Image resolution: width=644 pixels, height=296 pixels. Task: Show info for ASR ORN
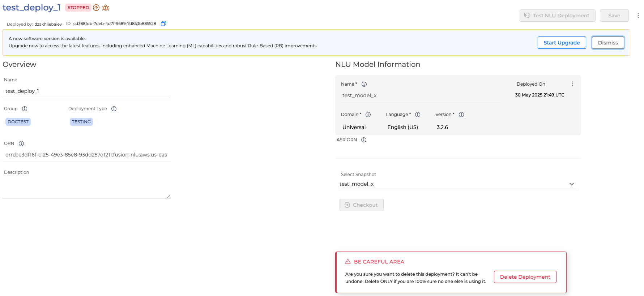(x=364, y=140)
